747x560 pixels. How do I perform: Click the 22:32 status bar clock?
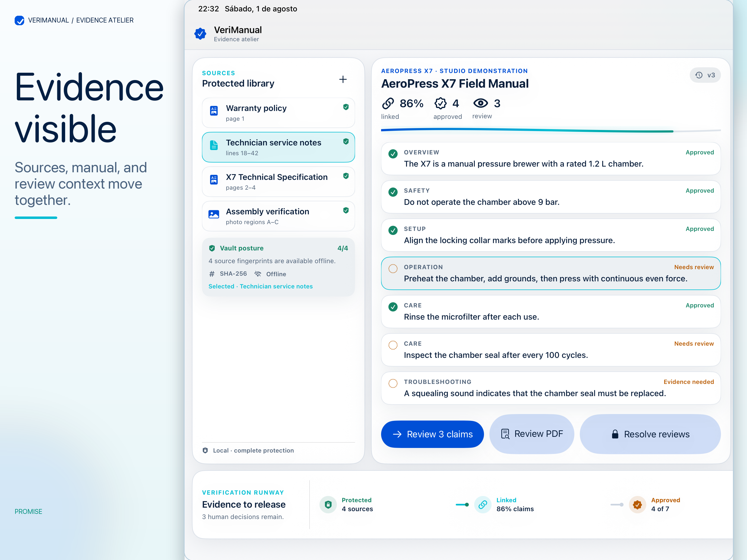(x=208, y=9)
